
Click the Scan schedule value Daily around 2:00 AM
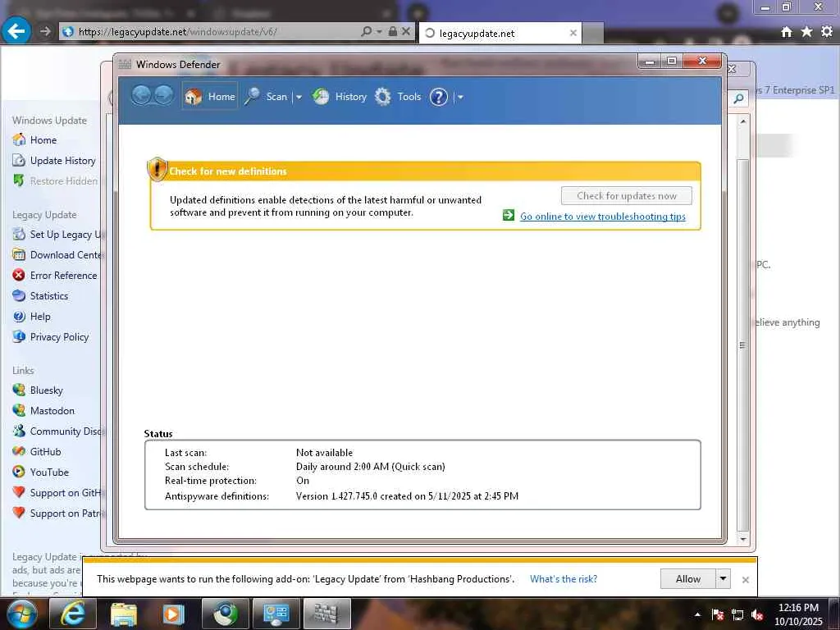point(371,467)
